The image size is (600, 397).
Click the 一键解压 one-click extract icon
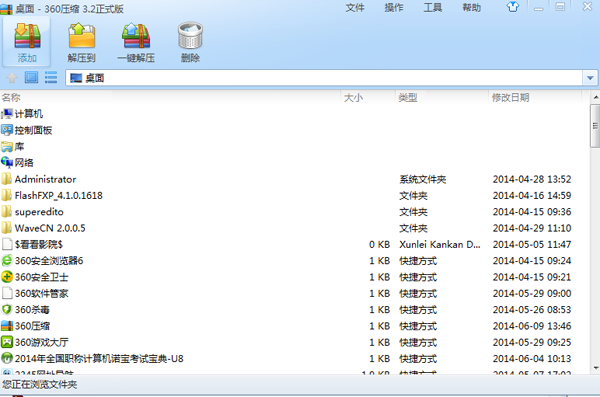(x=136, y=36)
